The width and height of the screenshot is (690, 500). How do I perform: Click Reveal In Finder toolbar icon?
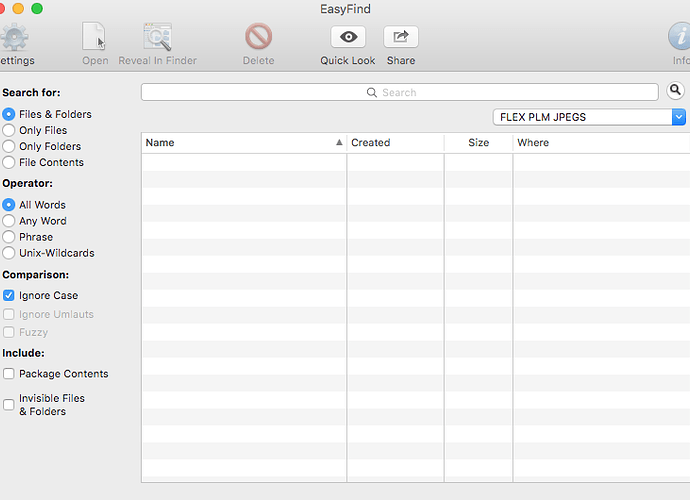click(157, 37)
